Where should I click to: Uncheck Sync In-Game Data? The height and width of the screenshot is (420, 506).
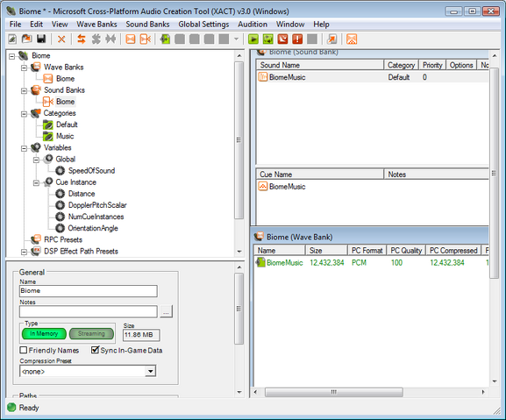pos(95,350)
